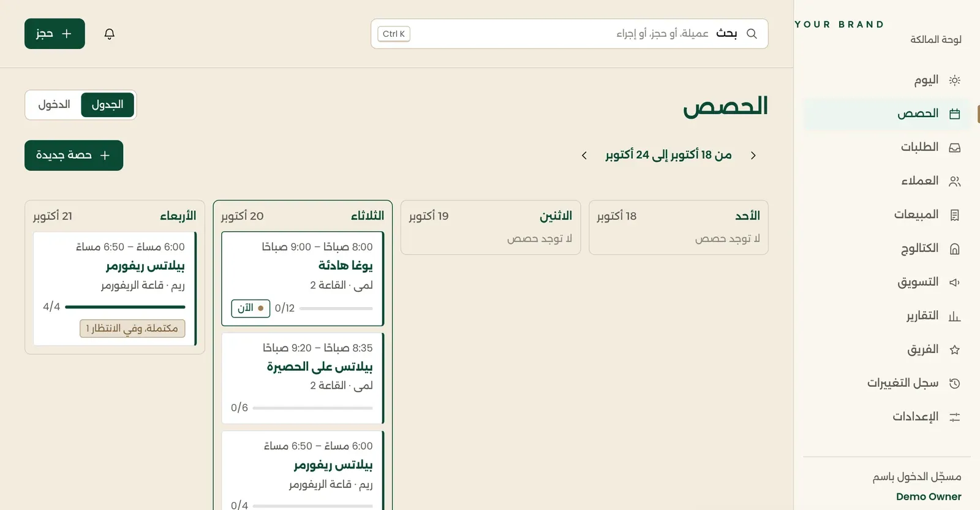This screenshot has height=510, width=980.
Task: Open اليوم in the sidebar
Action: [887, 80]
